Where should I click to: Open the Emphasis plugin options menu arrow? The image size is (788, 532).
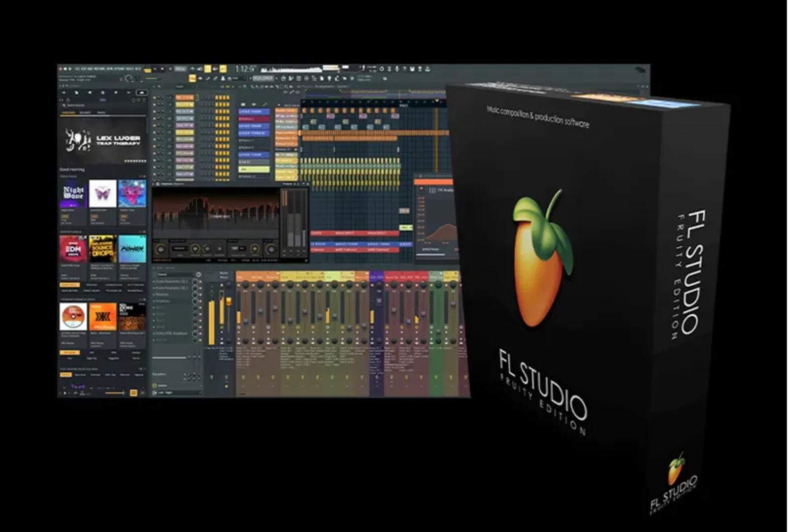(153, 184)
